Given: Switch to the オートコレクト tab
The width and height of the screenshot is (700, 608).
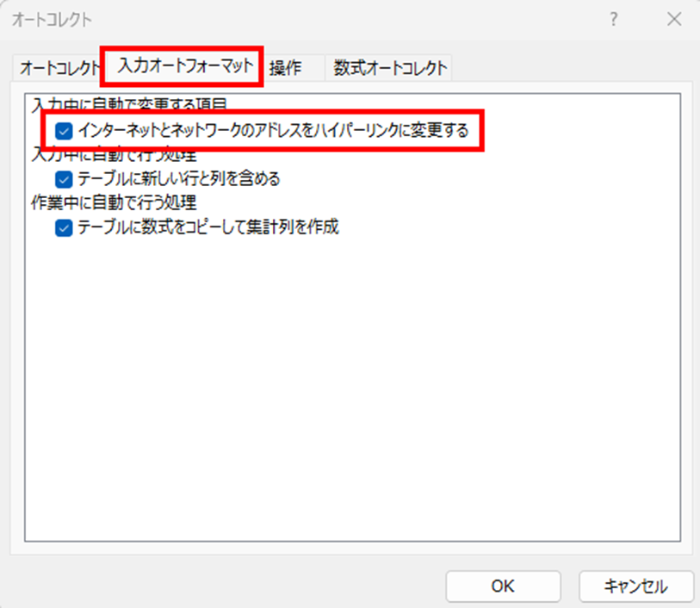Looking at the screenshot, I should (59, 68).
